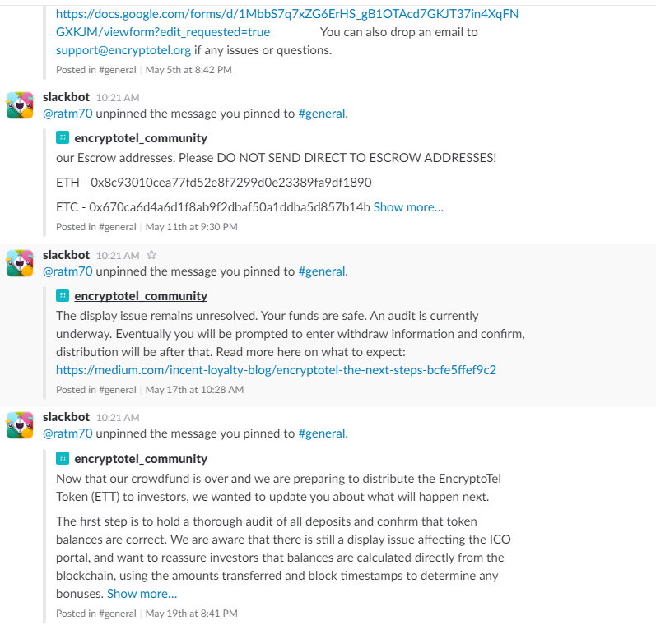
Task: Click the May 11th at 9:30 PM timestamp
Action: [192, 227]
